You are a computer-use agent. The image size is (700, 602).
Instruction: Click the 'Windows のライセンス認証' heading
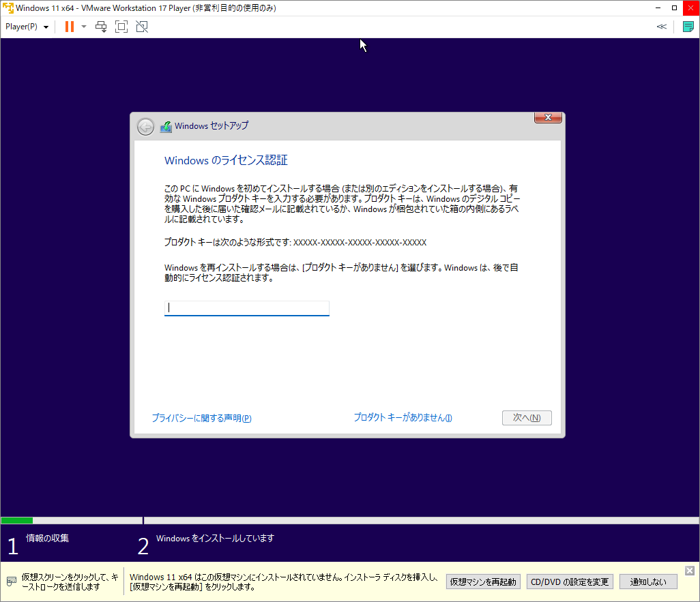click(x=226, y=160)
